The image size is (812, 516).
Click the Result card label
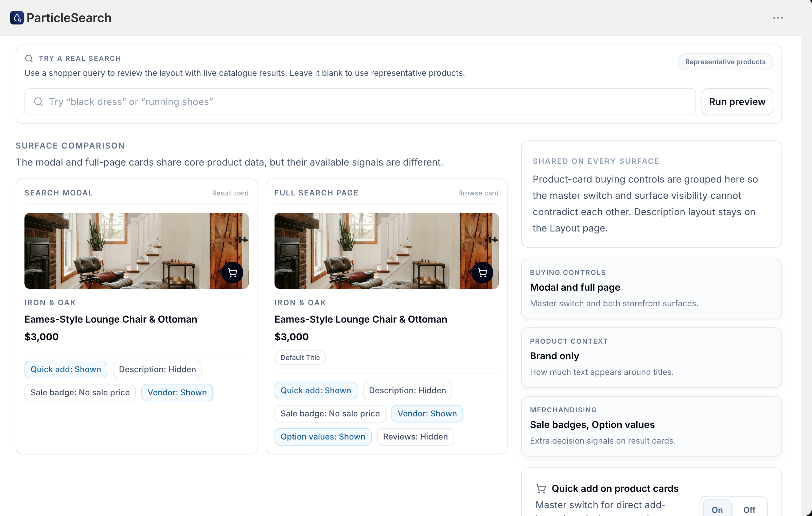click(x=230, y=193)
